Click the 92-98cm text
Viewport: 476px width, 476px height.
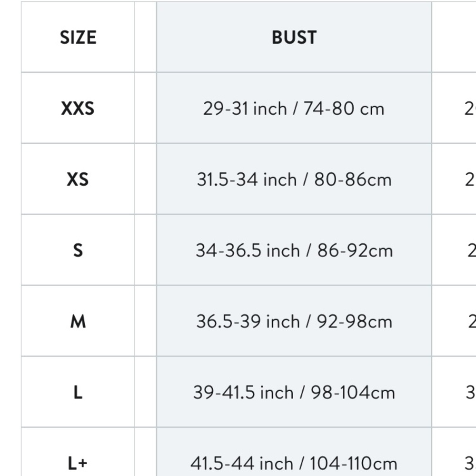point(355,321)
